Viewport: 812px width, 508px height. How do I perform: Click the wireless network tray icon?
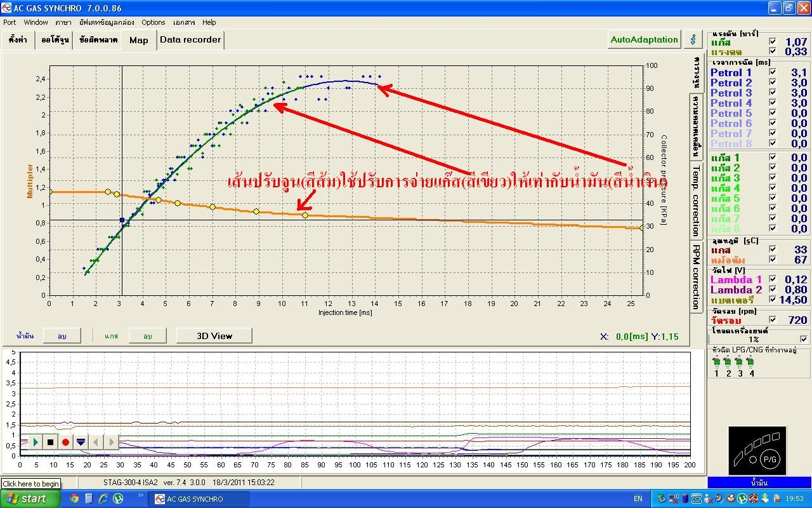674,499
